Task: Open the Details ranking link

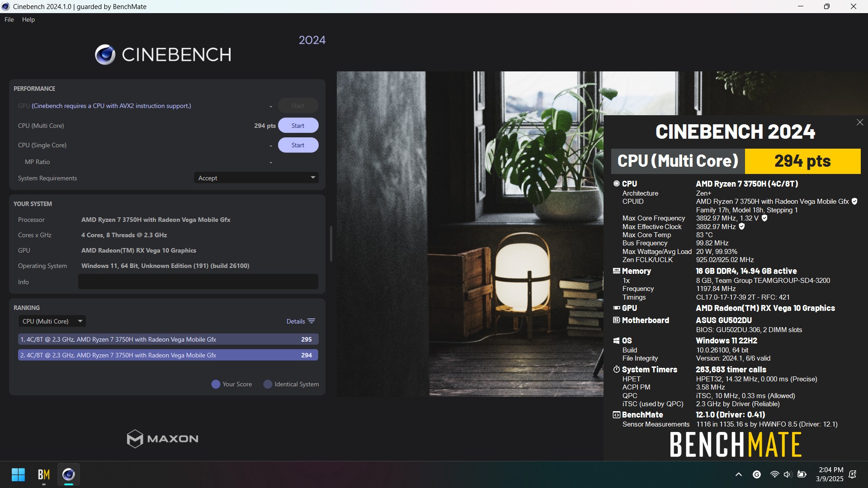Action: click(x=296, y=321)
